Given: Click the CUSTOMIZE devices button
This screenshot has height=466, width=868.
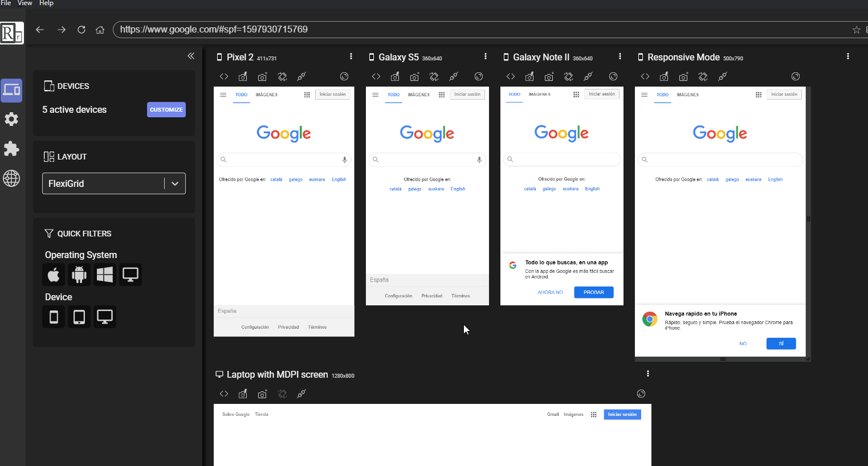Looking at the screenshot, I should [166, 109].
